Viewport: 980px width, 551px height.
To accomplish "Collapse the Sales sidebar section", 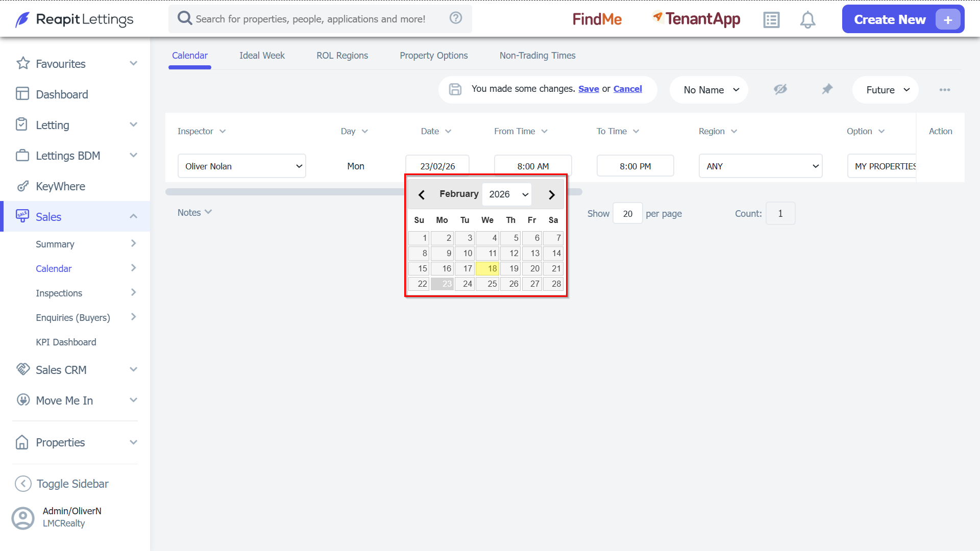I will pos(133,216).
